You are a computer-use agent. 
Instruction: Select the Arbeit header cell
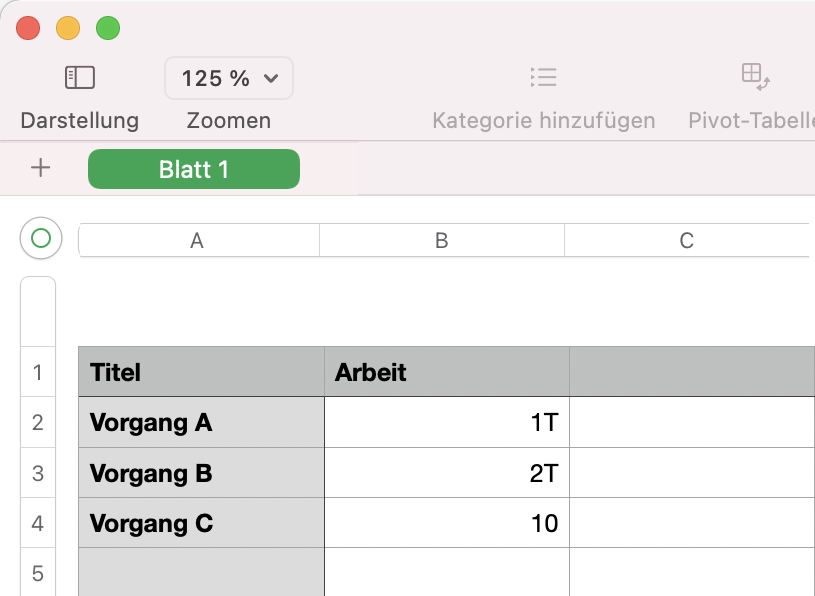coord(445,371)
